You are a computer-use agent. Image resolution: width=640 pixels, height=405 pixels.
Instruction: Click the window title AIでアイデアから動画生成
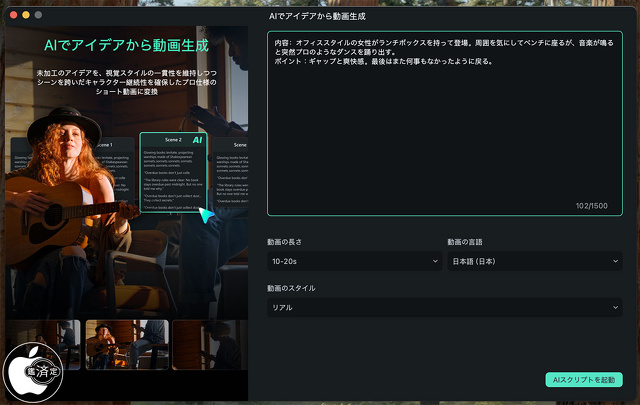click(x=317, y=16)
